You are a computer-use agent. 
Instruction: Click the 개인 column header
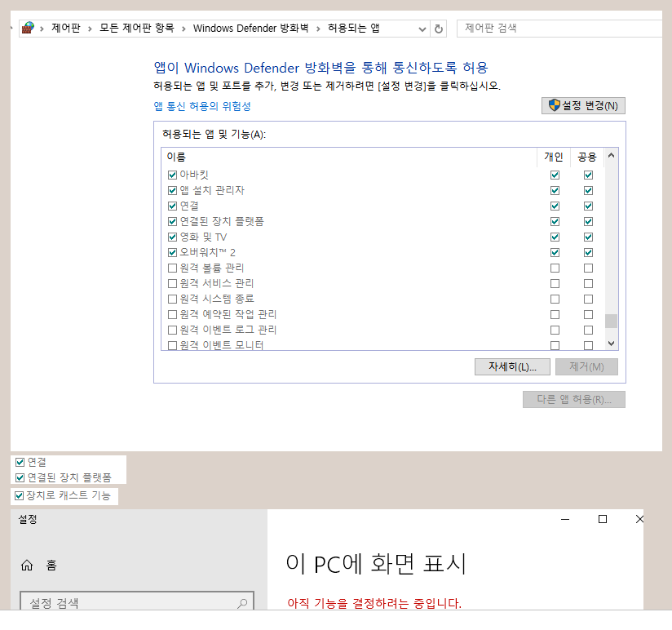tap(553, 157)
